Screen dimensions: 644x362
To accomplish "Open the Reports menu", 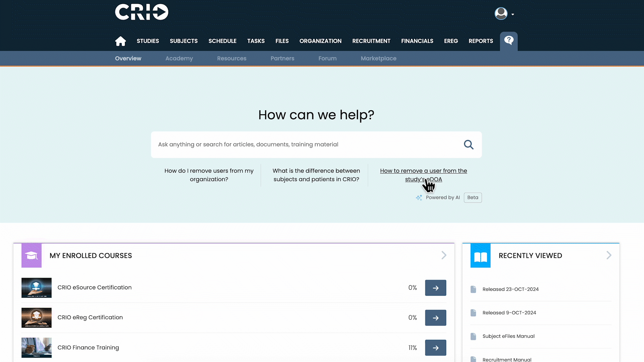I will [x=481, y=41].
